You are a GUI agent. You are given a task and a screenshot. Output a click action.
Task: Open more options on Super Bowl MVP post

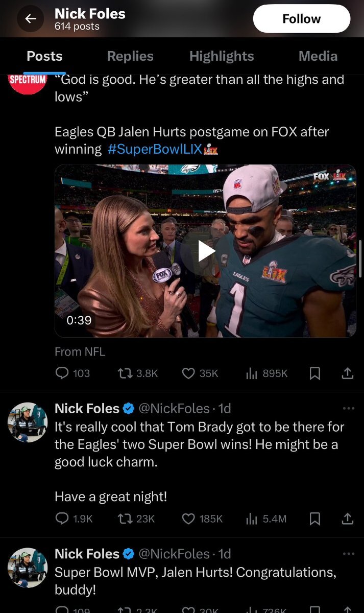coord(348,553)
